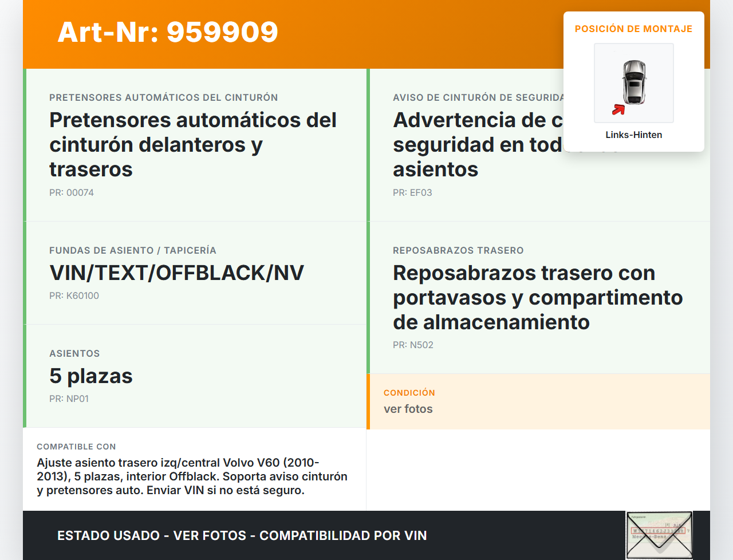Select the Art-Nr: 959909 heading

(168, 32)
